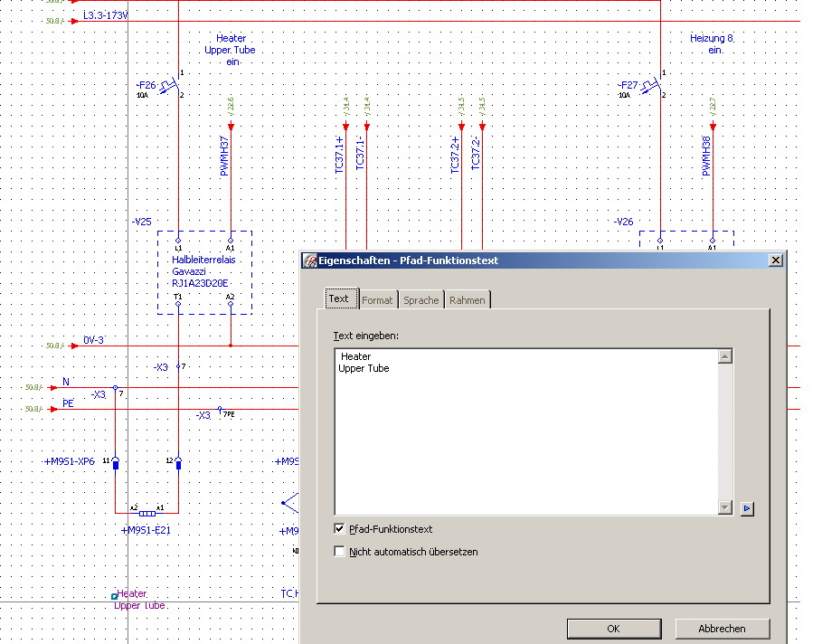Select the +M9S1-E21 heater label
The width and height of the screenshot is (822, 644).
pos(146,530)
